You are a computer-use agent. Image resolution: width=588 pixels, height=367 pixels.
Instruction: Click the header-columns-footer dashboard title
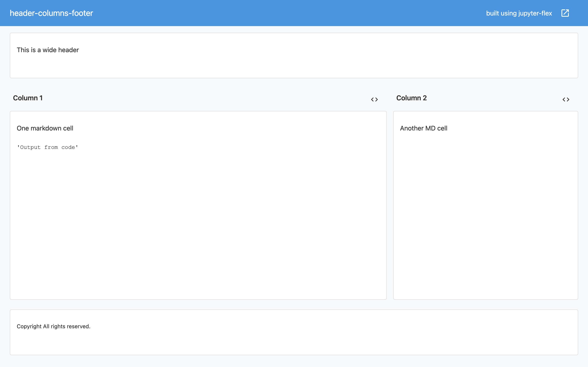point(51,13)
